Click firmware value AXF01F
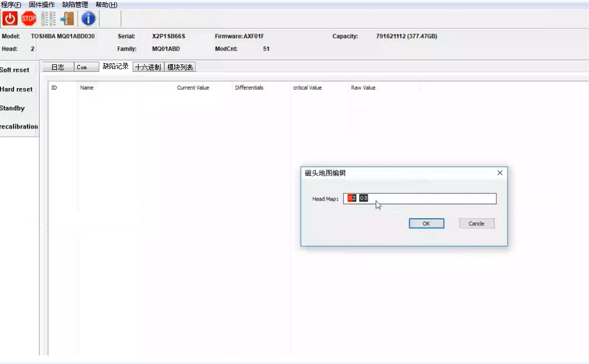Screen dimensions: 589x364 tap(253, 36)
